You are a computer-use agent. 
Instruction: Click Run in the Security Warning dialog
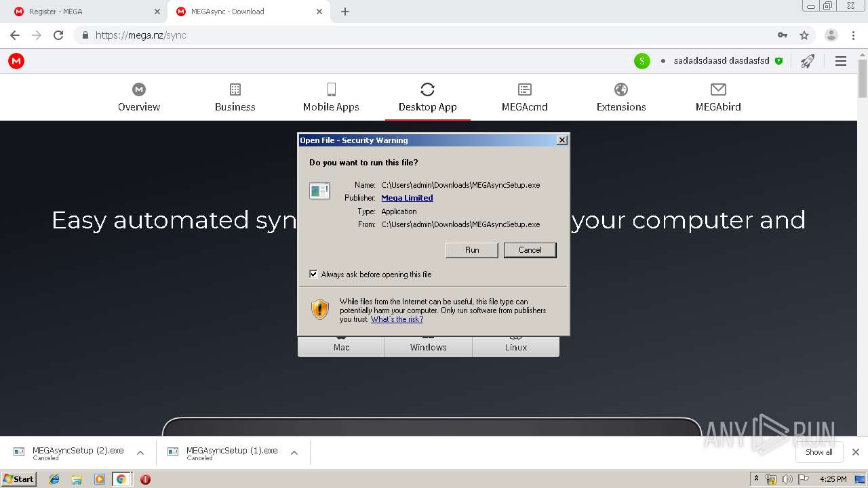coord(472,250)
